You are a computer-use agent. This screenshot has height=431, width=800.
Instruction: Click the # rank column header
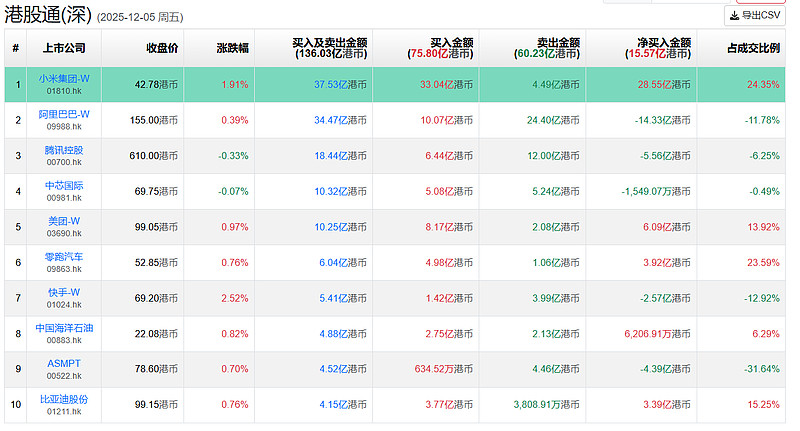(16, 47)
